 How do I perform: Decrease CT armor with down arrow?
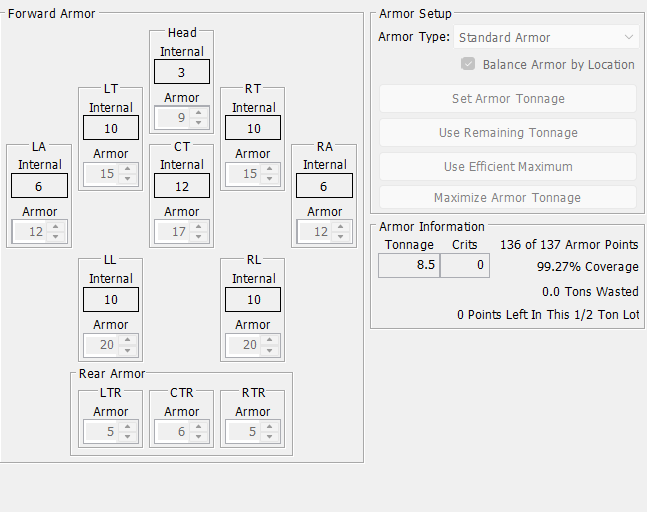pyautogui.click(x=198, y=236)
